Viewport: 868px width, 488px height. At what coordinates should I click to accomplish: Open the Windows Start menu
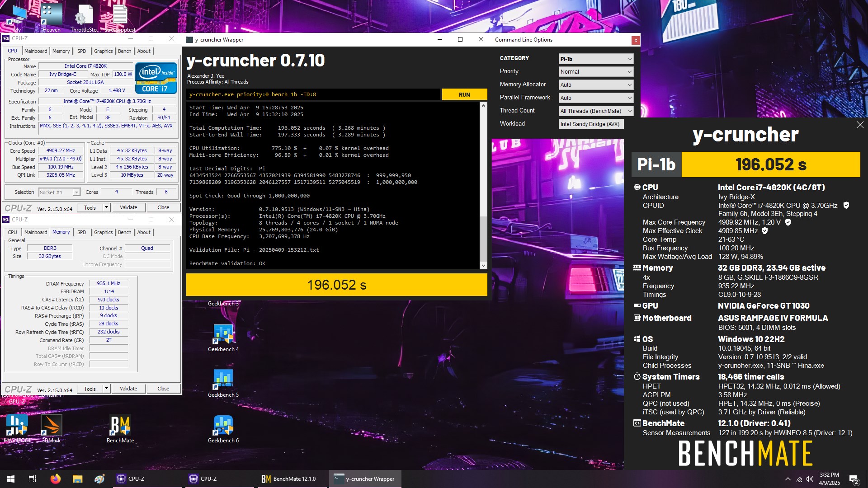(11, 479)
